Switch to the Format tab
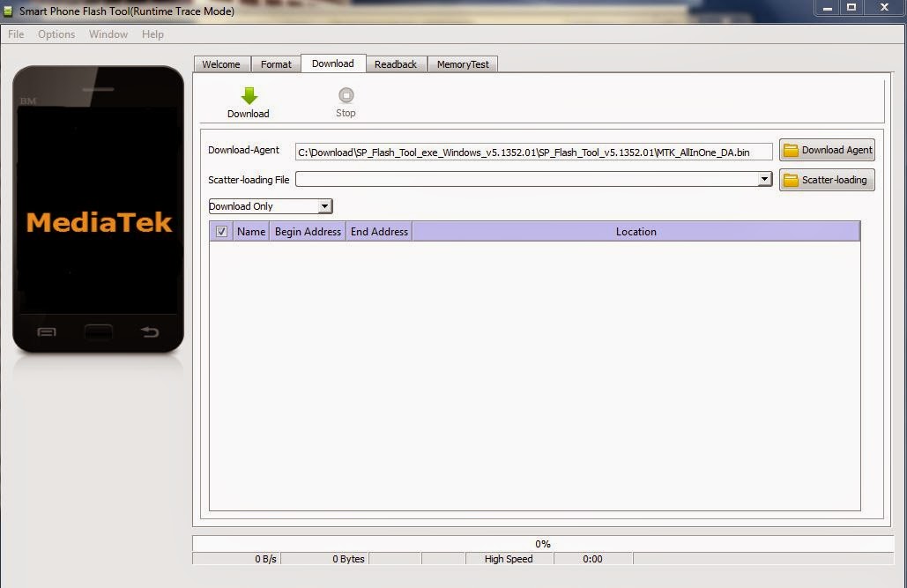The height and width of the screenshot is (588, 907). tap(276, 64)
